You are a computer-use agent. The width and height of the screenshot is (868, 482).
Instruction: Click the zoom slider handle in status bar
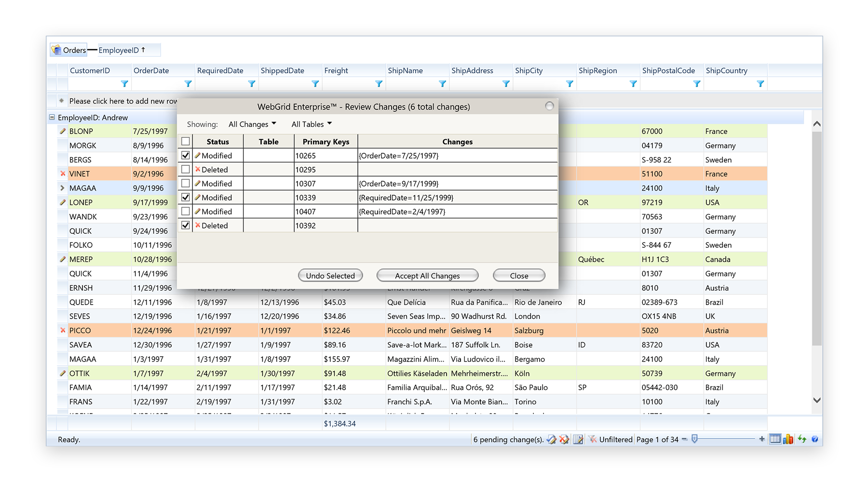[x=694, y=439]
